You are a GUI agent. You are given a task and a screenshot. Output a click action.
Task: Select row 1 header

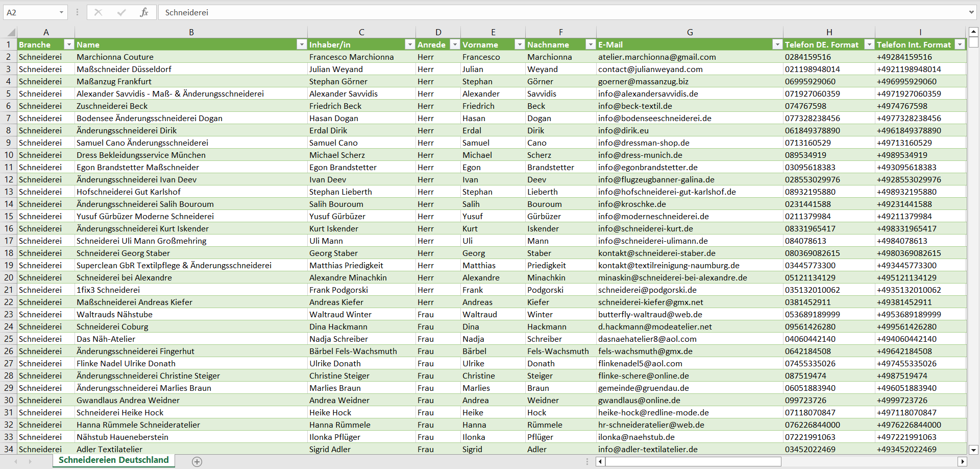(x=9, y=44)
